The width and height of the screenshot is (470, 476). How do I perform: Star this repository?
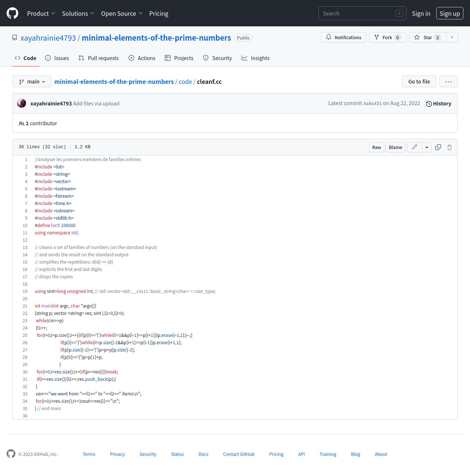pos(428,37)
